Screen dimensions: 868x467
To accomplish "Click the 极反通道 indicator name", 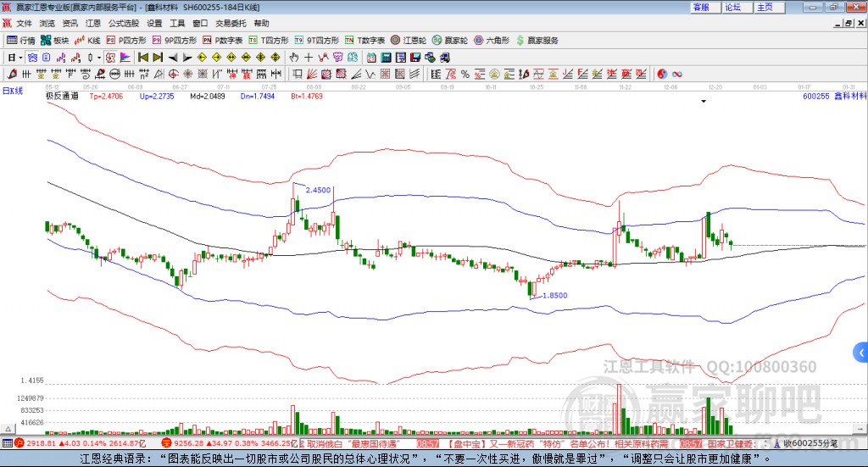I will 62,96.
